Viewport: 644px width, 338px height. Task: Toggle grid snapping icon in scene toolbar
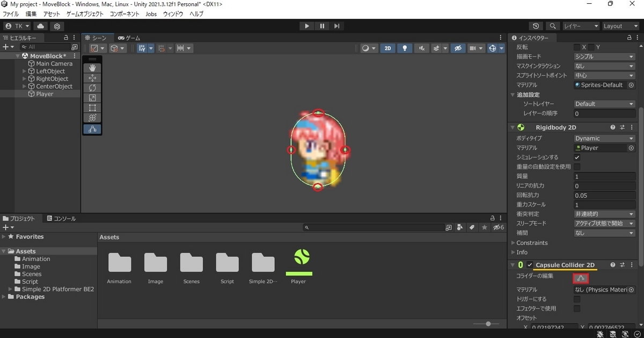(x=161, y=48)
